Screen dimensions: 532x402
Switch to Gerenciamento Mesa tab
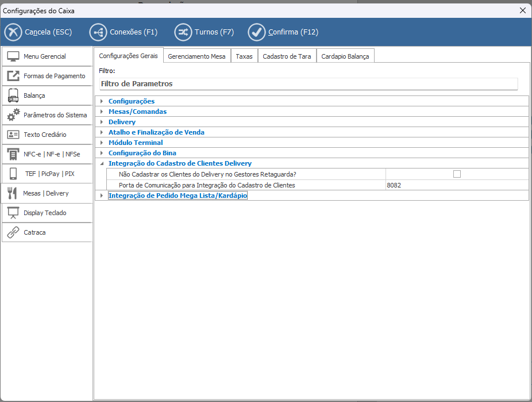tap(198, 56)
